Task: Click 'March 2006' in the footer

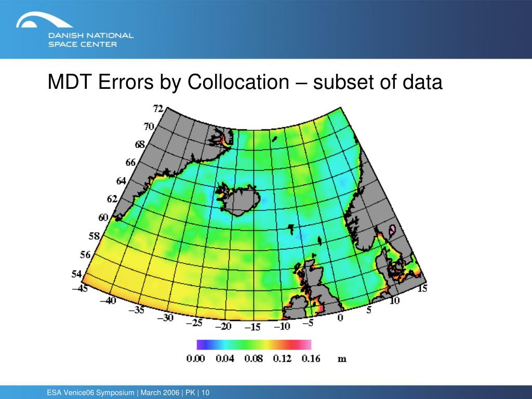Action: click(x=160, y=393)
